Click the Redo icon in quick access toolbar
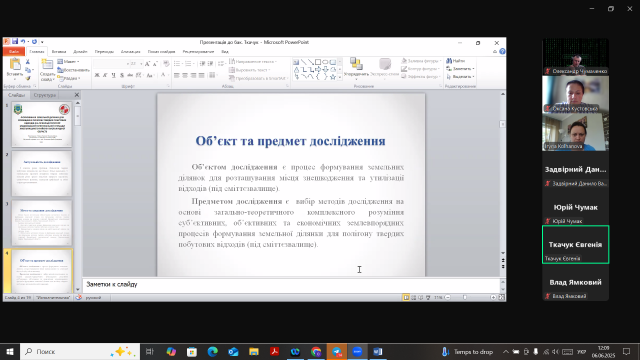 coord(34,42)
